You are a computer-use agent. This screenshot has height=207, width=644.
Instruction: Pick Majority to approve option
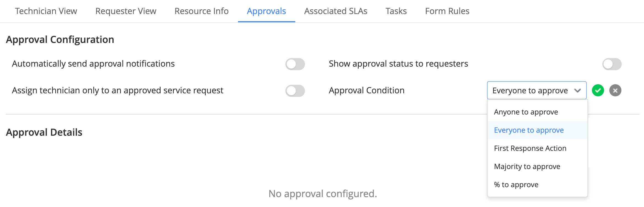(x=537, y=167)
